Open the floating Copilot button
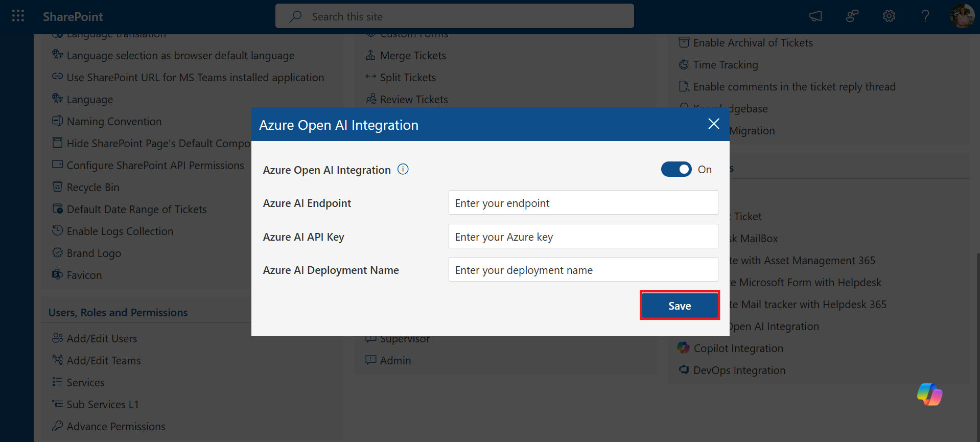Screen dimensions: 980x442 coord(930,394)
